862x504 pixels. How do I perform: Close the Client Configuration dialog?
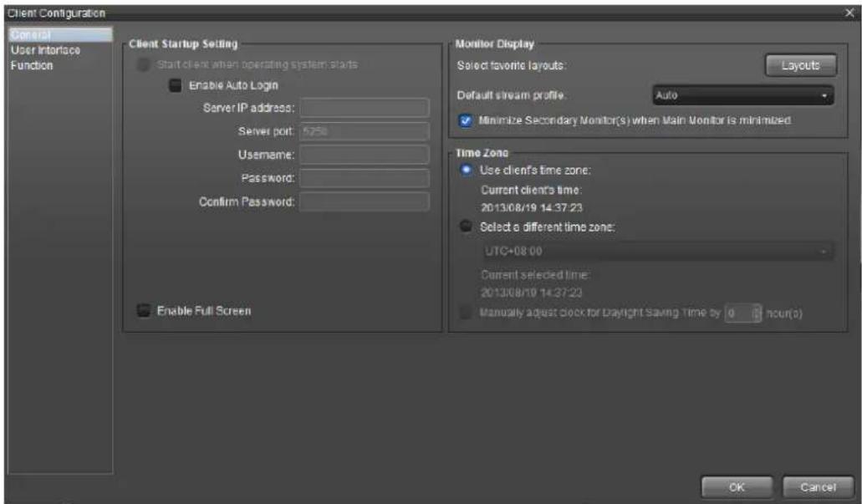pyautogui.click(x=849, y=13)
